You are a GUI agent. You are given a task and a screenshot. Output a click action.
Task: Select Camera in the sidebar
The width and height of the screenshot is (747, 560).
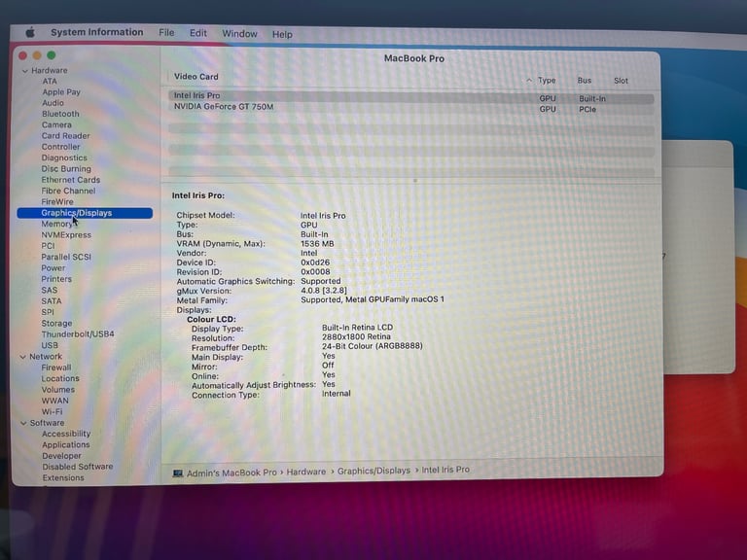pos(56,125)
